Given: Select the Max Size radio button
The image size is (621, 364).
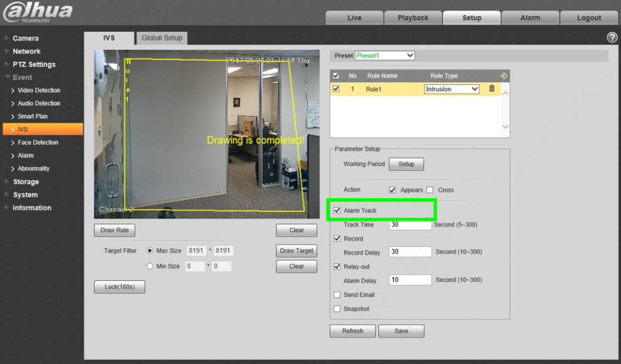Looking at the screenshot, I should (x=150, y=251).
